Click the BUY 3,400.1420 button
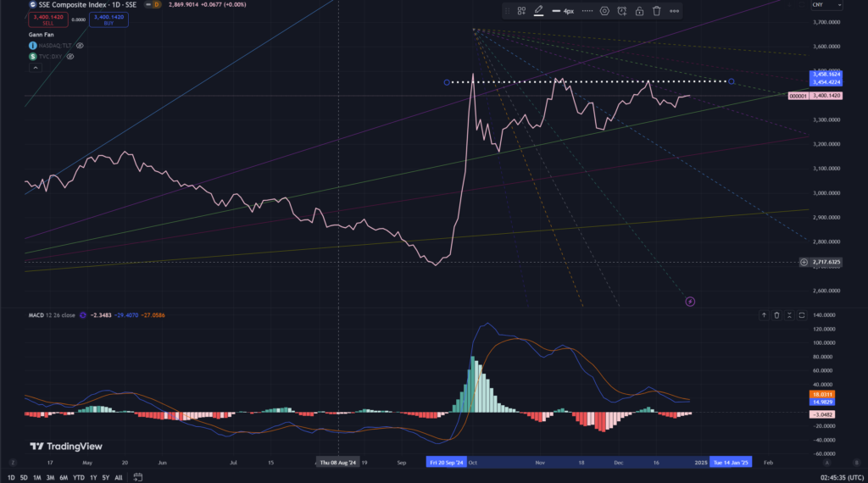868x483 pixels. click(108, 20)
